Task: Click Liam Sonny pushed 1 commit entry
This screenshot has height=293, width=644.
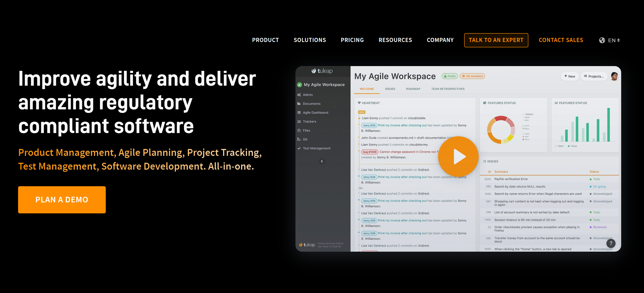Action: pyautogui.click(x=394, y=118)
